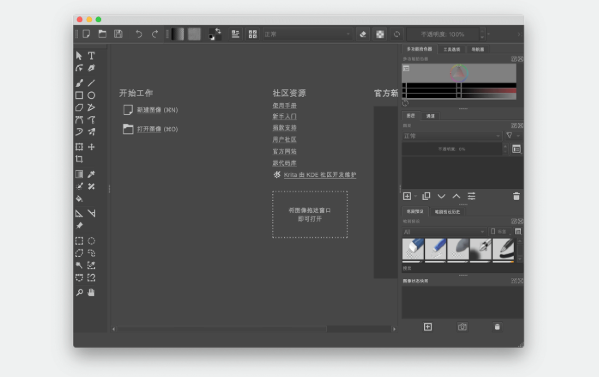Switch to the 工具选项 docker tab

[452, 49]
